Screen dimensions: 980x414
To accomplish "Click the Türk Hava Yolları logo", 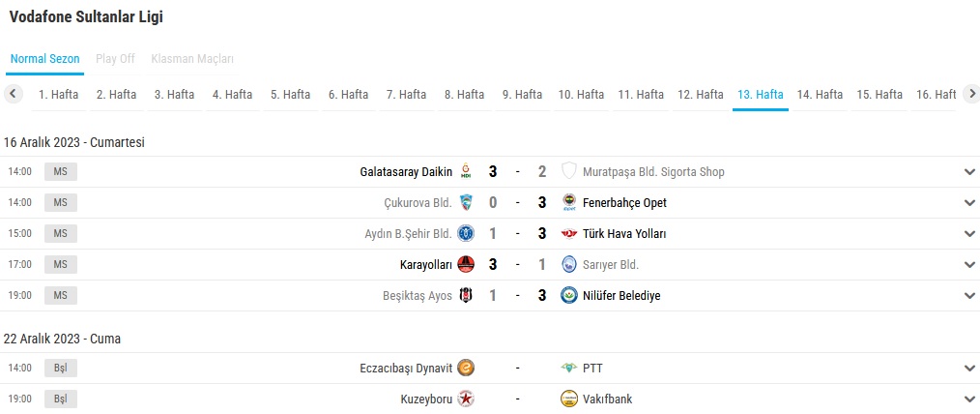I will click(569, 234).
